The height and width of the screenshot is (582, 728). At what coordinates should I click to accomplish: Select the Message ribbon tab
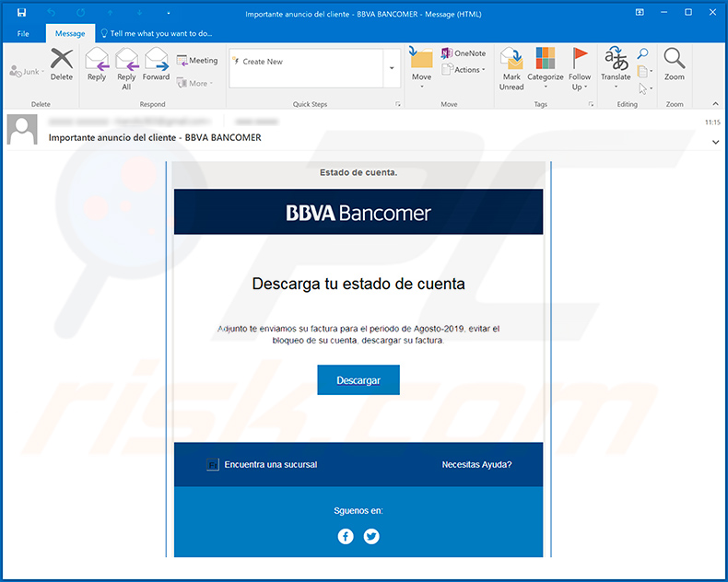coord(70,33)
